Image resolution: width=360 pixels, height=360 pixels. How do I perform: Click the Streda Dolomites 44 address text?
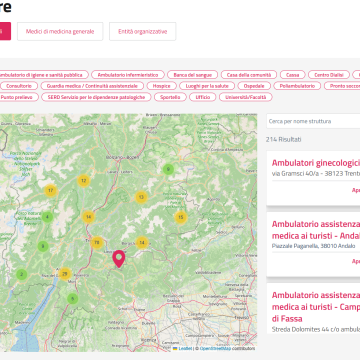316,329
